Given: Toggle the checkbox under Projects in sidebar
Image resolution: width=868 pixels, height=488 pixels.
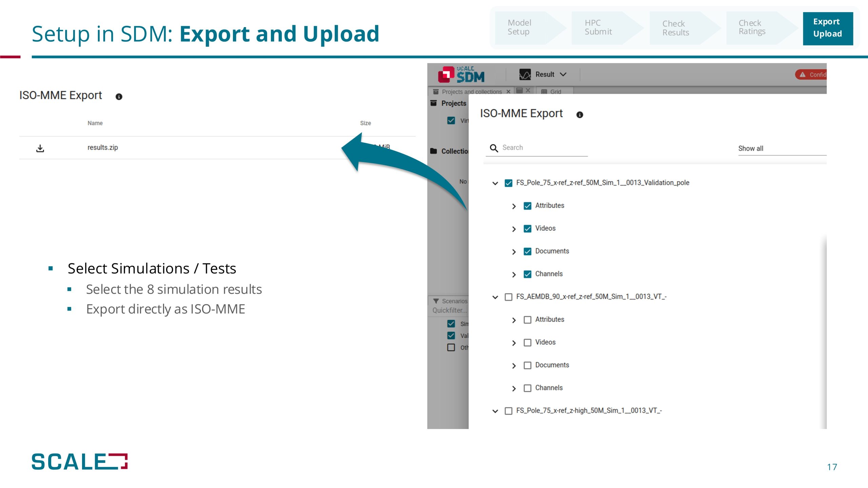Looking at the screenshot, I should 451,121.
